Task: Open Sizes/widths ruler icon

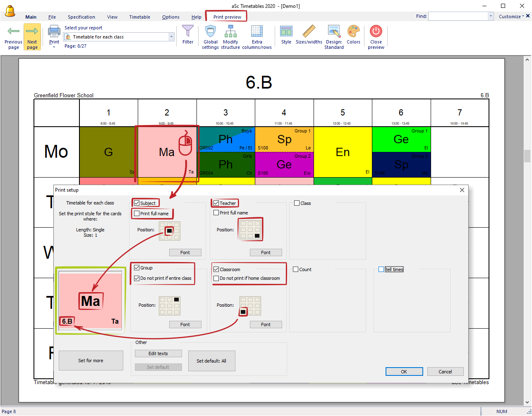Action: point(309,31)
